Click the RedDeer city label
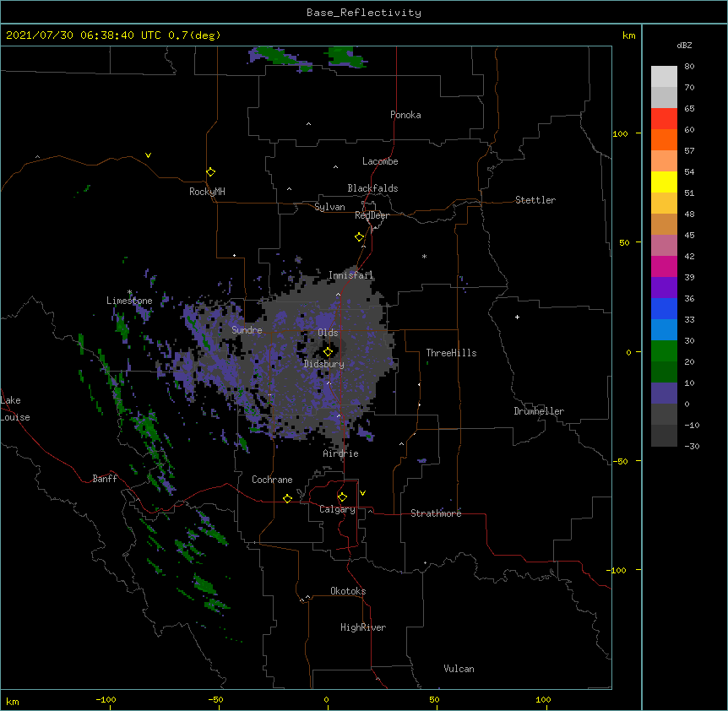The width and height of the screenshot is (728, 711). click(x=372, y=215)
